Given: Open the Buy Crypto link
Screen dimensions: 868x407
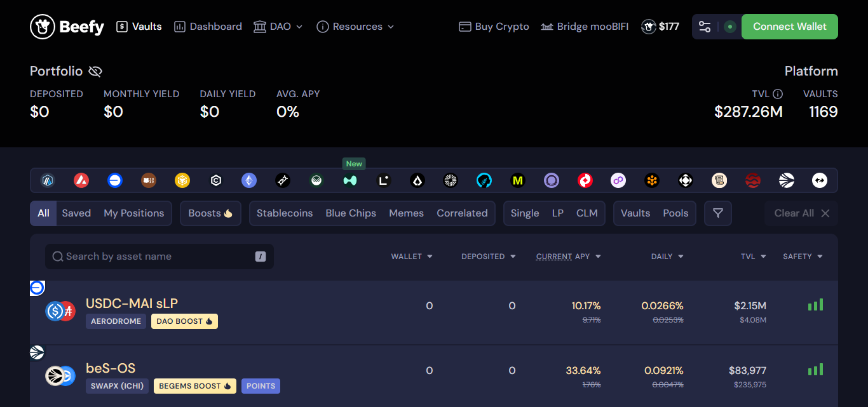Looking at the screenshot, I should coord(494,27).
